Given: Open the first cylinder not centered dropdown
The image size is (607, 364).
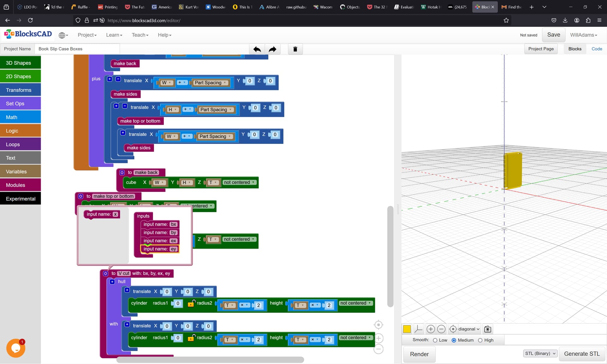Looking at the screenshot, I should click(356, 303).
